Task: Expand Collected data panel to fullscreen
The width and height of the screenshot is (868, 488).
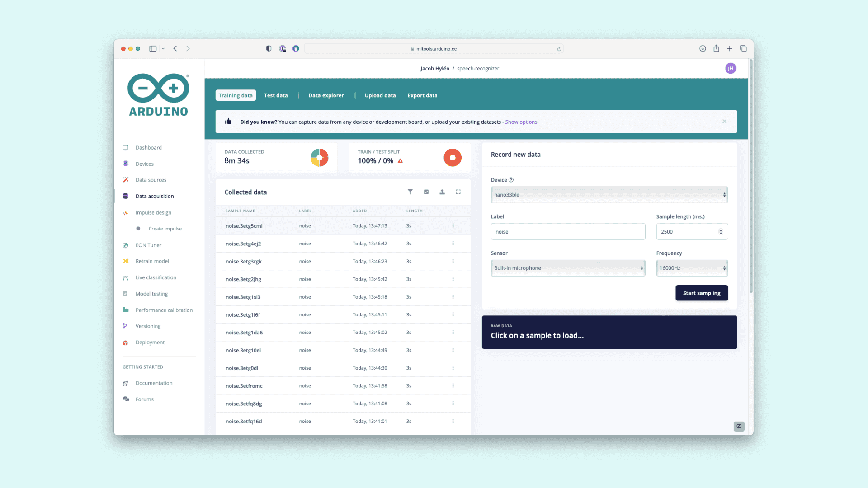Action: point(458,192)
